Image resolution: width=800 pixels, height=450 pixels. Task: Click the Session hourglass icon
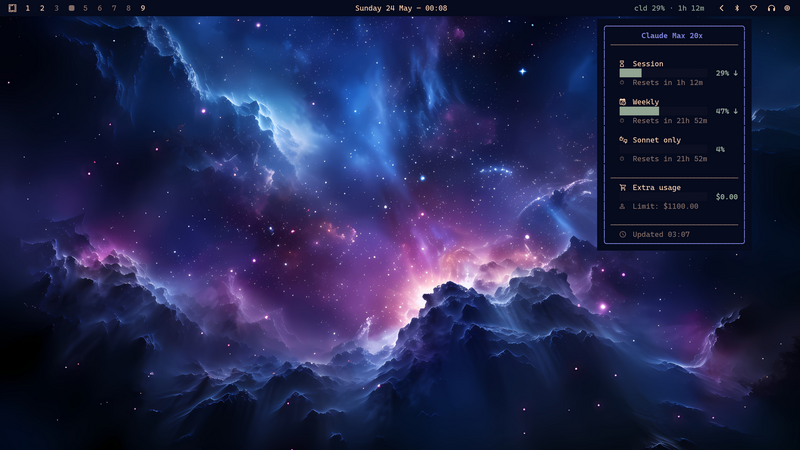(x=622, y=64)
